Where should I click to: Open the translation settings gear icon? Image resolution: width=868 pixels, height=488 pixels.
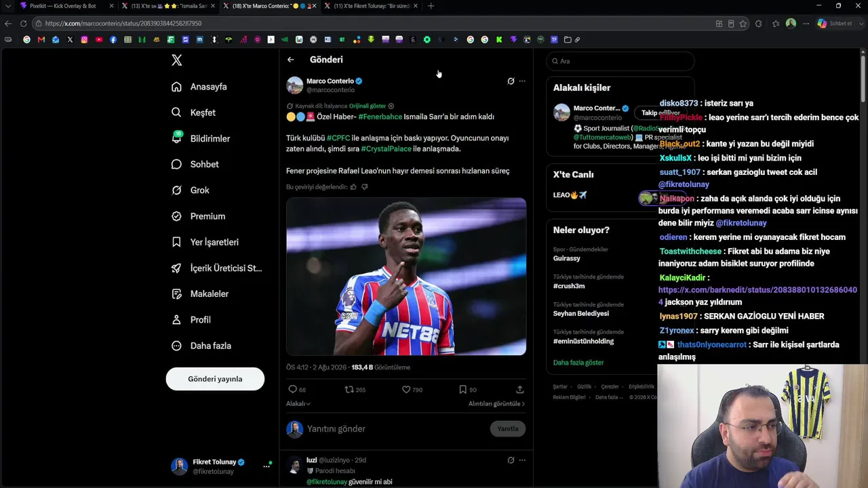(x=391, y=106)
